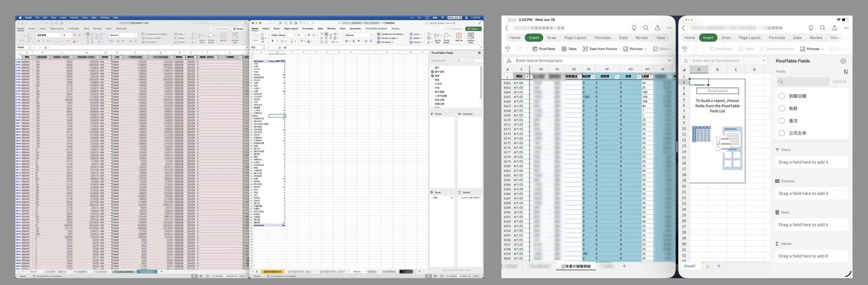Tap magnifier search icon, left iPad window

click(x=646, y=28)
